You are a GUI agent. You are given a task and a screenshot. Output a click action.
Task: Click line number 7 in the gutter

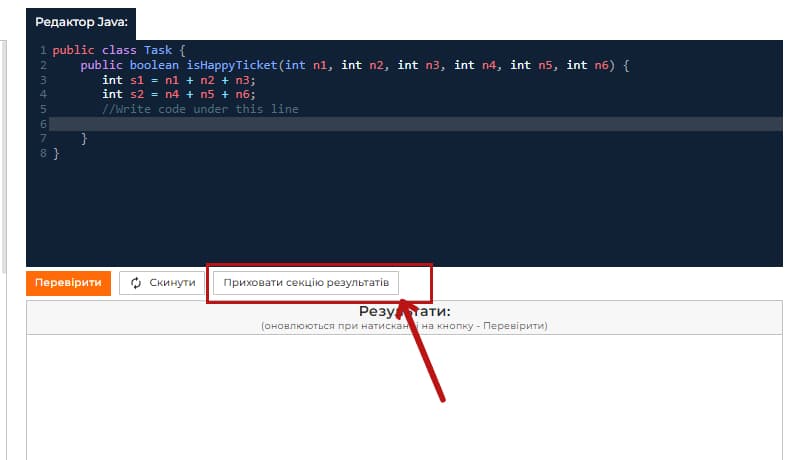43,138
